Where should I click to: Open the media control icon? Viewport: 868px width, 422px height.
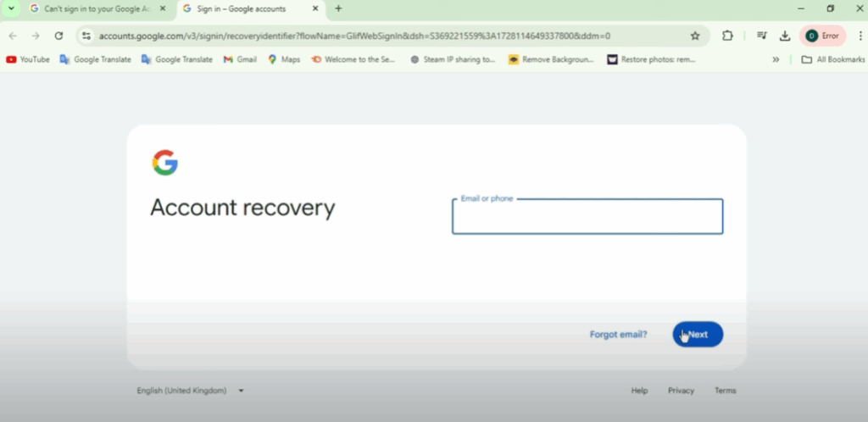pyautogui.click(x=762, y=36)
